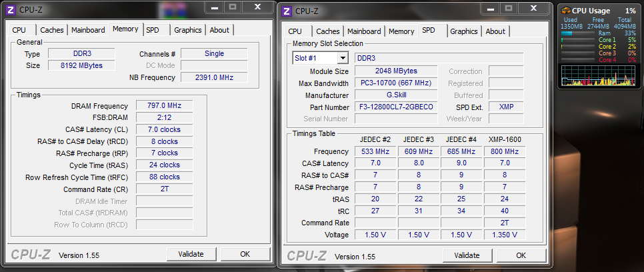Click SPD Ext. value XMP
Image resolution: width=644 pixels, height=272 pixels.
tap(506, 107)
